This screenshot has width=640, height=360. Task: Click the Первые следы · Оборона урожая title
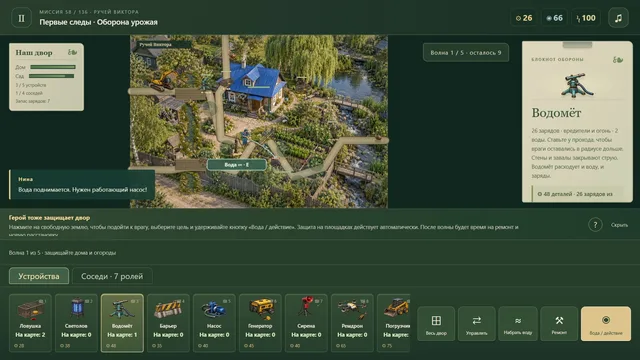coord(98,22)
